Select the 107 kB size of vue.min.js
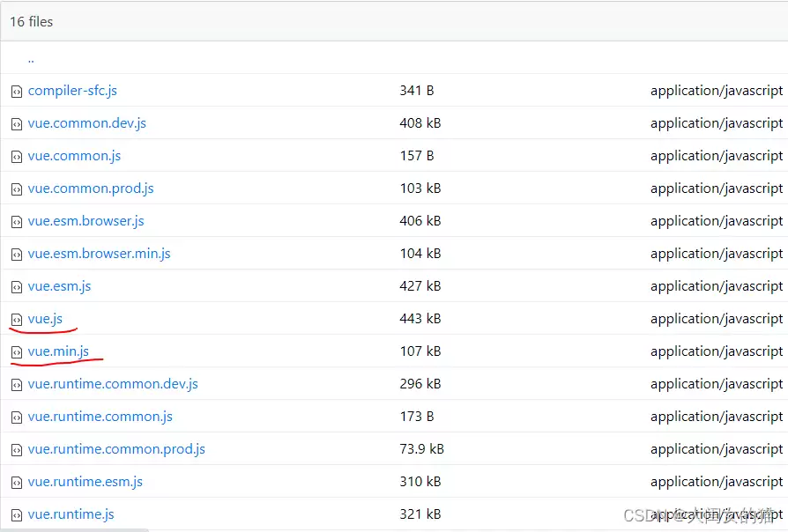 tap(420, 351)
